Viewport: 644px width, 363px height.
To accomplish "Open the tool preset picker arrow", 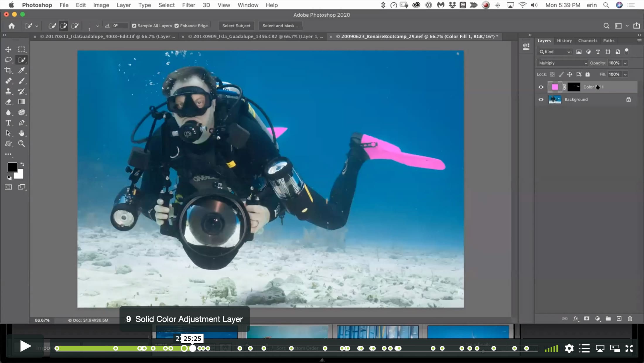I will click(37, 26).
